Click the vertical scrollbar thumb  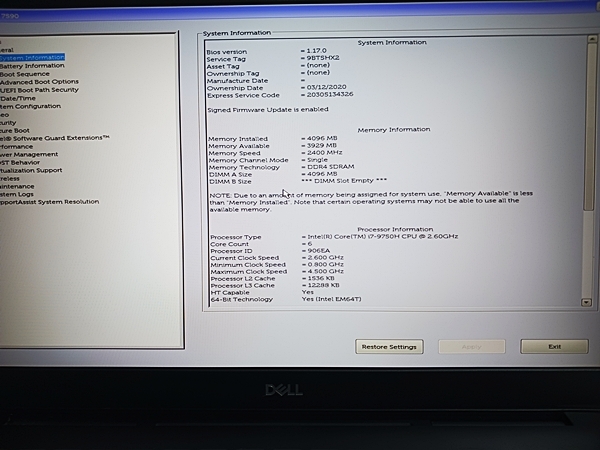pyautogui.click(x=590, y=126)
